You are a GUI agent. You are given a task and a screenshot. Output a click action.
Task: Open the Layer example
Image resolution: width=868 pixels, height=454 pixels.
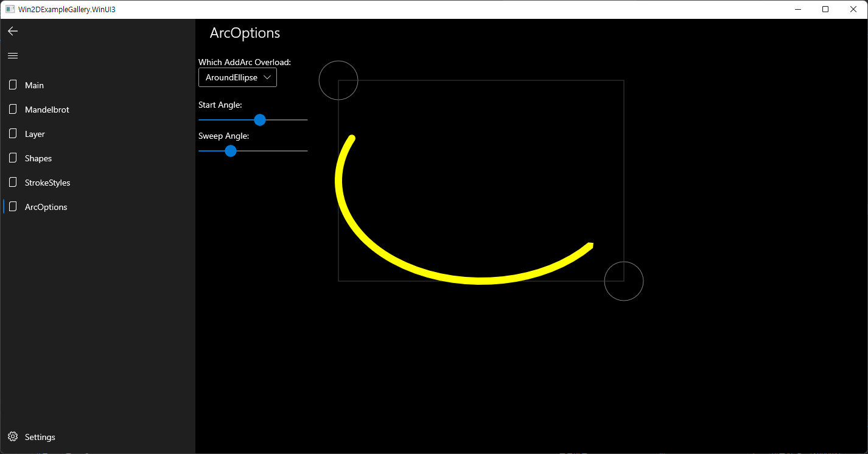point(97,134)
